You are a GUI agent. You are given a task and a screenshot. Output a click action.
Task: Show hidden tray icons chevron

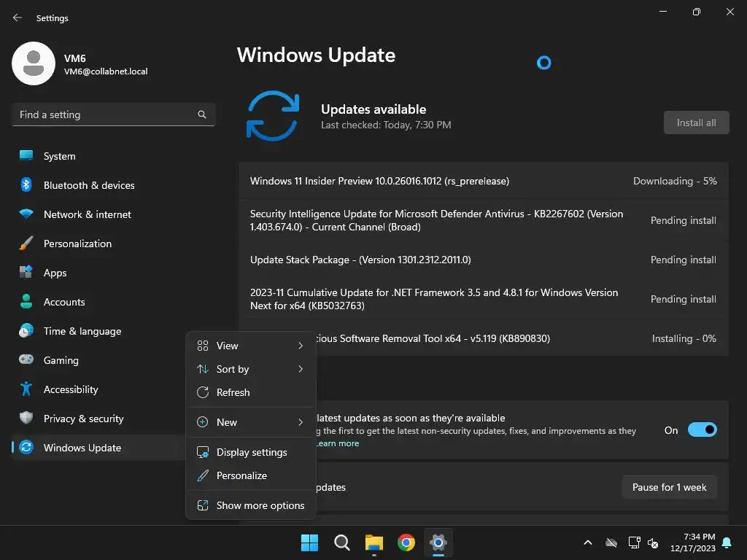tap(588, 542)
